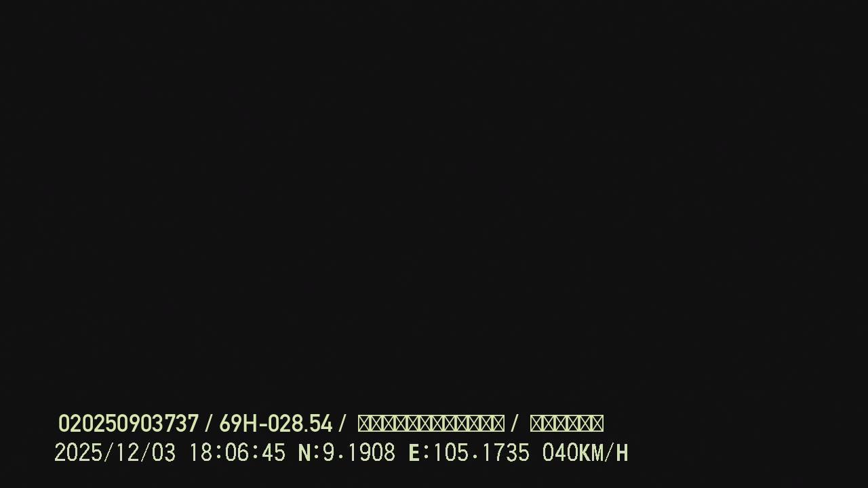868x488 pixels.
Task: Click the shorter block of box characters
Action: coord(566,424)
